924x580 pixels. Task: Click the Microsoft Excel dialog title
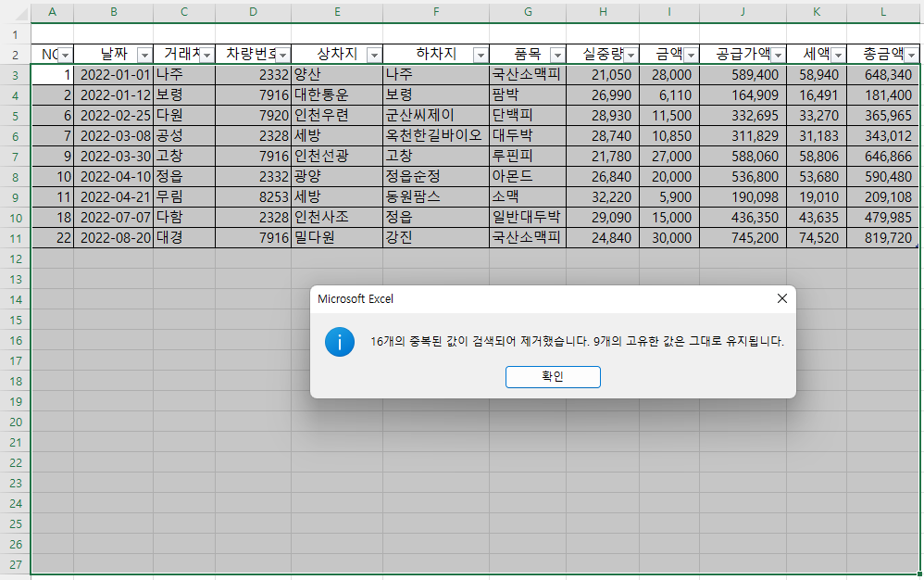(x=356, y=299)
